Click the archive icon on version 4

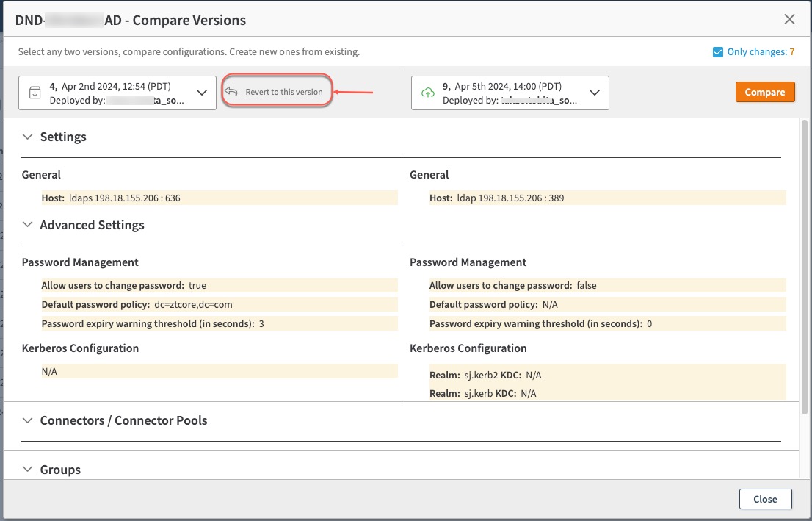(x=34, y=93)
